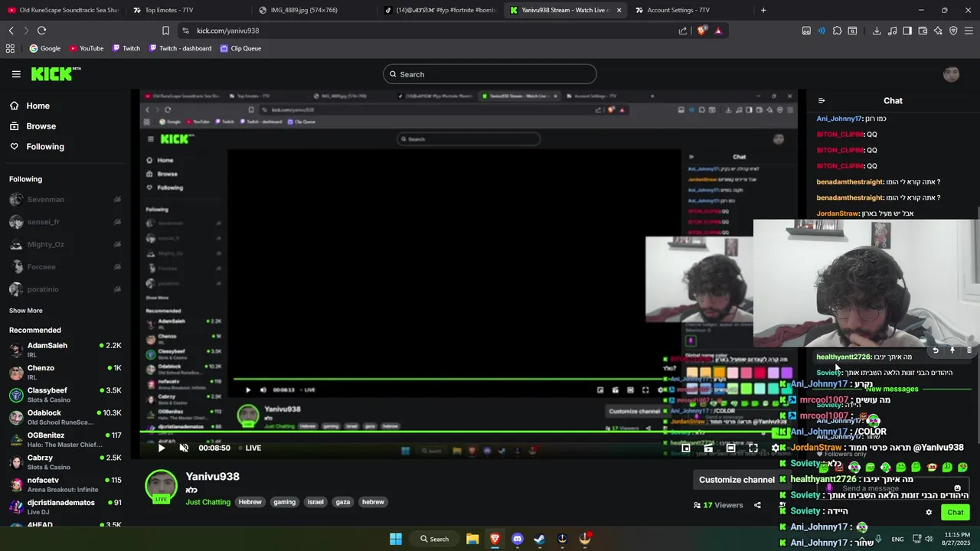The width and height of the screenshot is (980, 551).
Task: Open recommended channel Odablock
Action: point(65,417)
